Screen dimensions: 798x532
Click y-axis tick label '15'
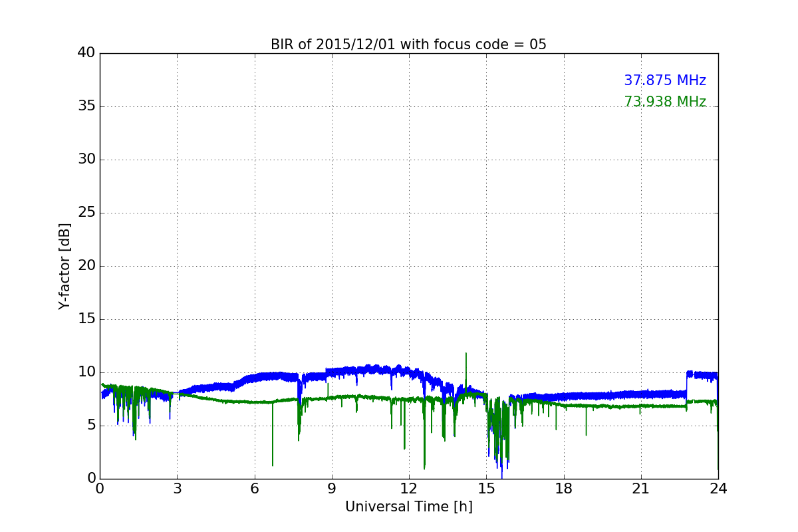coord(86,319)
